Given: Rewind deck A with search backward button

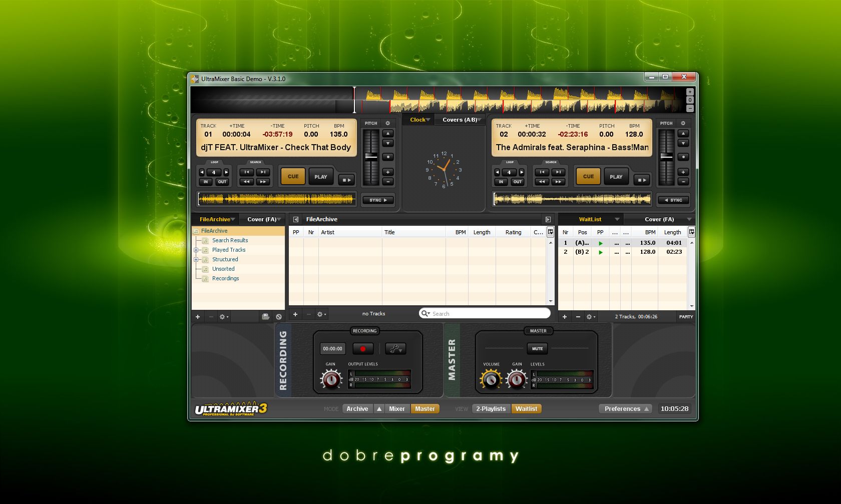Looking at the screenshot, I should tap(247, 182).
